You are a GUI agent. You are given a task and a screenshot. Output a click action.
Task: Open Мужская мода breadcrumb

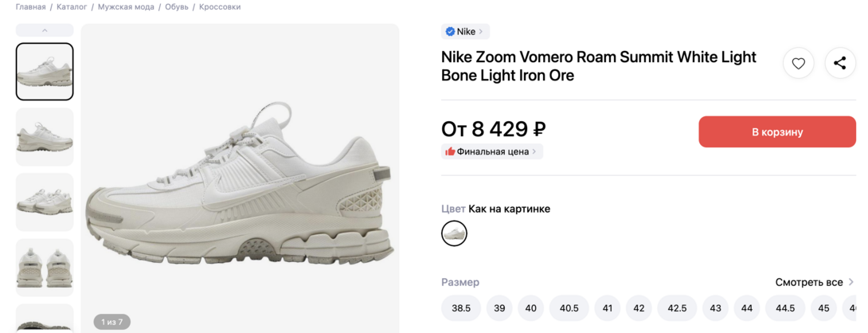coord(126,7)
